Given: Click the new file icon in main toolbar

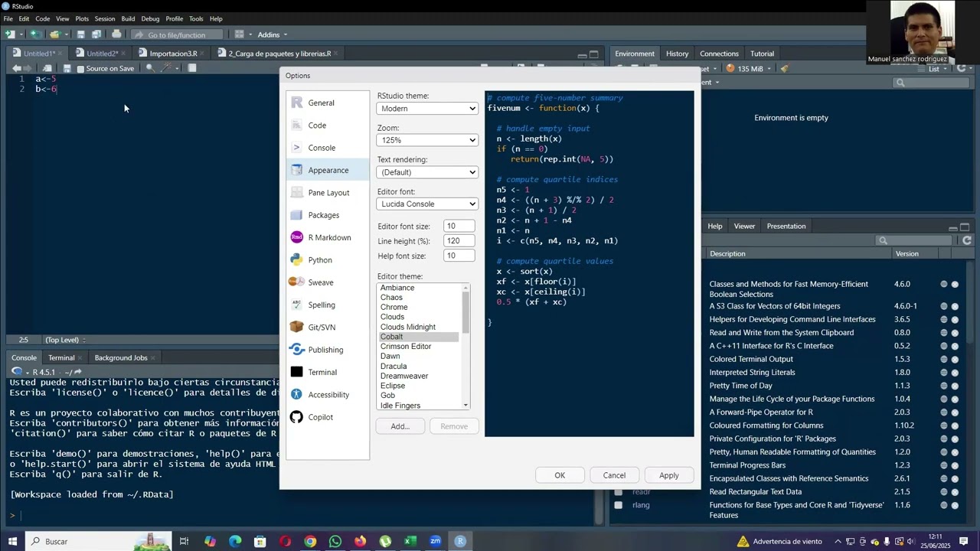Looking at the screenshot, I should (x=10, y=34).
